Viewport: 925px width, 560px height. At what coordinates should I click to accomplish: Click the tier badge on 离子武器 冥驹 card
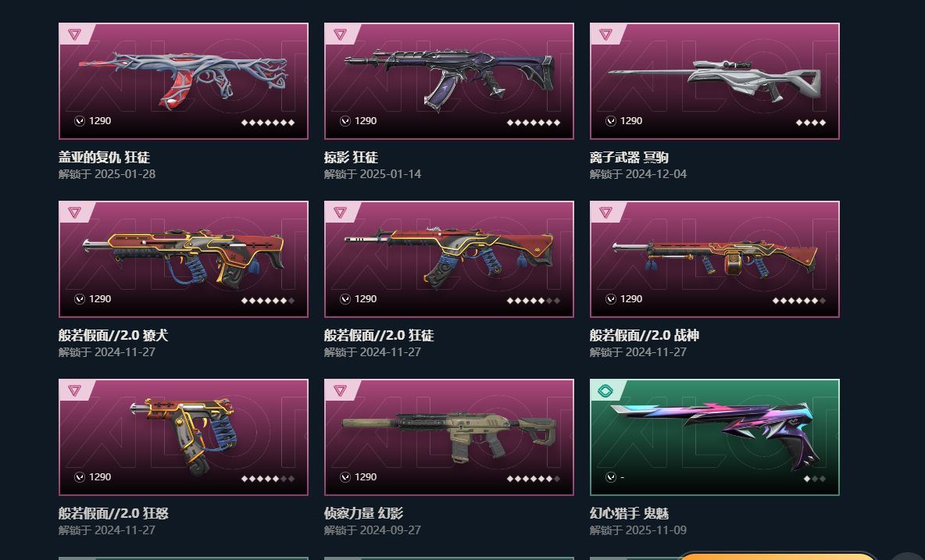(605, 34)
